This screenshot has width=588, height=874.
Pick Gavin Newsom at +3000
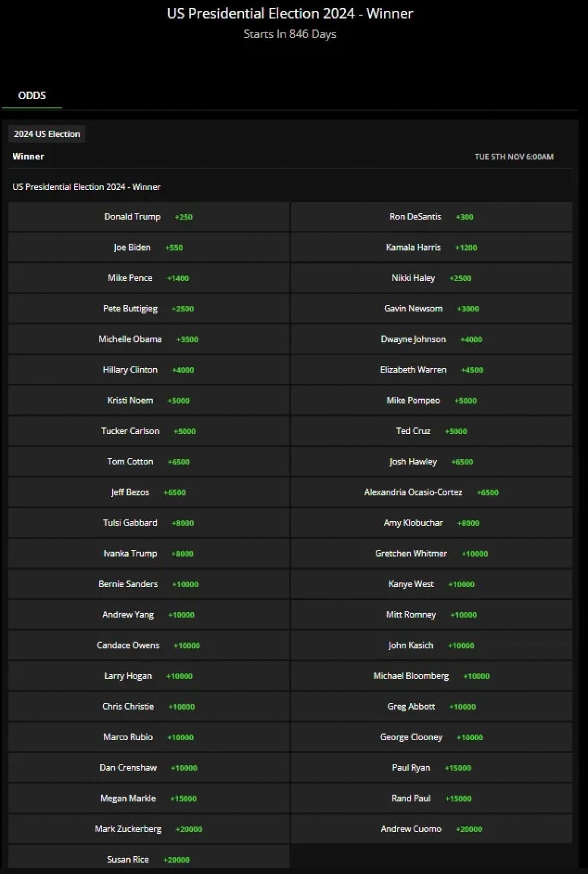(431, 308)
